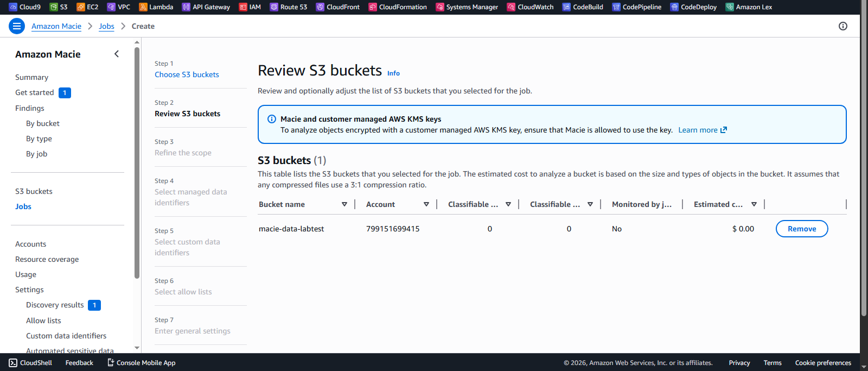Click the $ 0.00 estimated cost value
The height and width of the screenshot is (371, 868).
pyautogui.click(x=743, y=229)
